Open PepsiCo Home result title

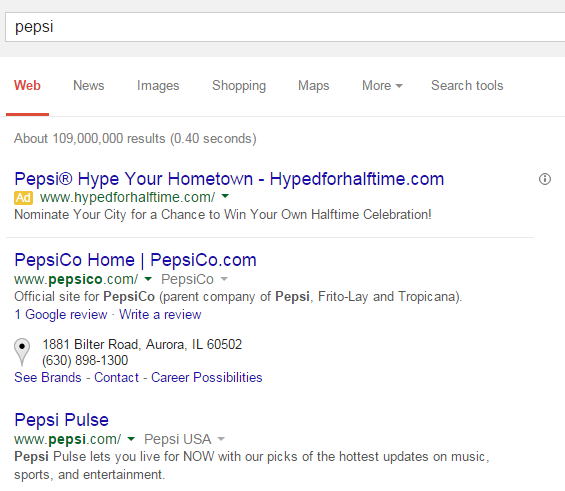coord(135,260)
